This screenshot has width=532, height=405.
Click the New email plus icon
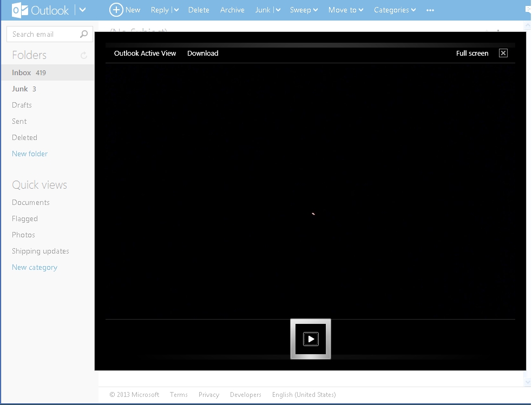pyautogui.click(x=116, y=10)
